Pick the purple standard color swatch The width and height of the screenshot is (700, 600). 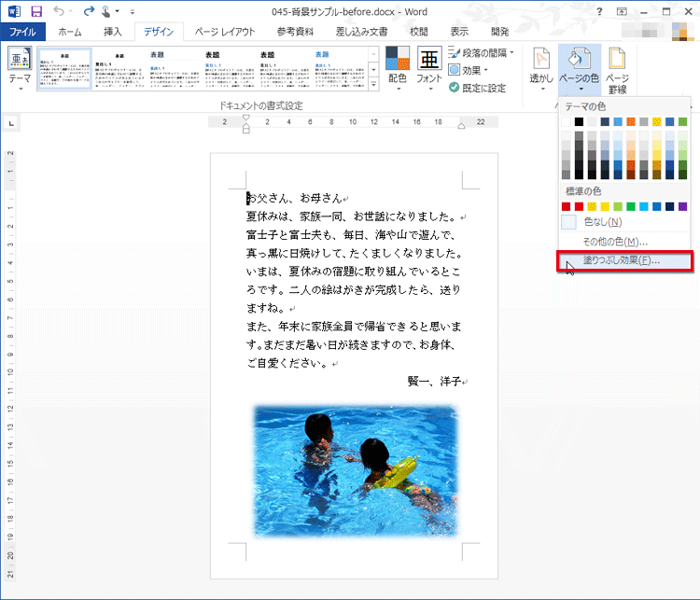pos(682,206)
